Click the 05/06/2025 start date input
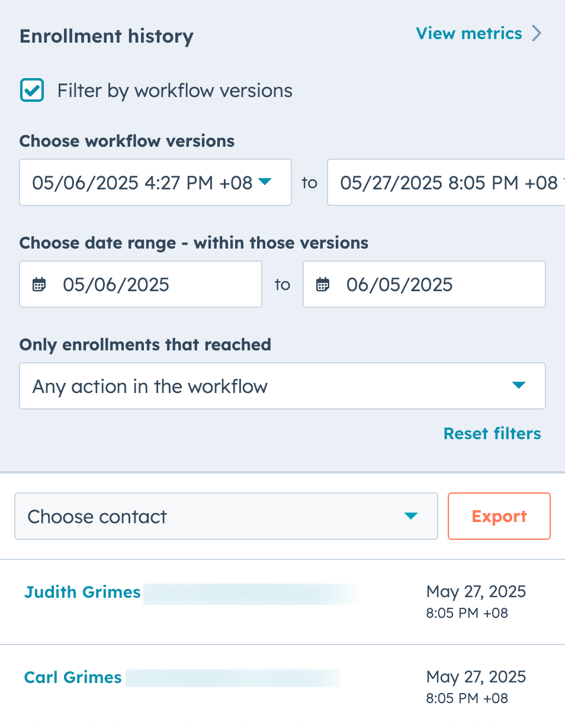Screen dimensions: 565x728 [x=140, y=284]
